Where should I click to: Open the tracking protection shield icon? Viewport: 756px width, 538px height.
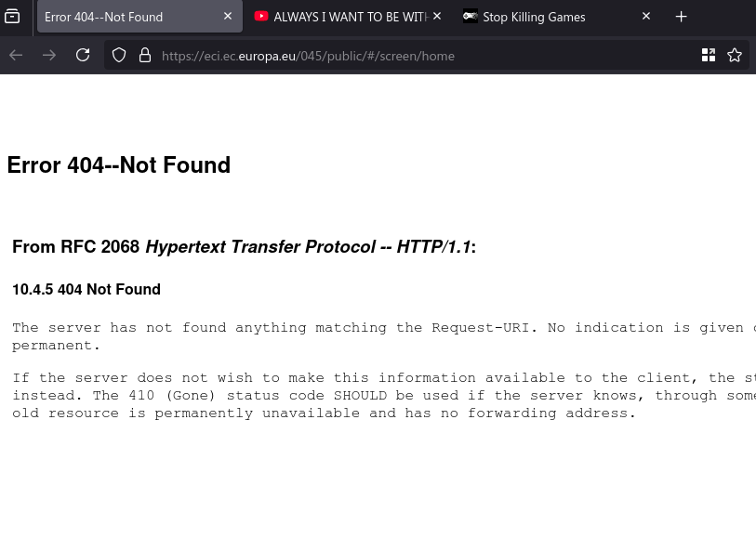[x=119, y=56]
